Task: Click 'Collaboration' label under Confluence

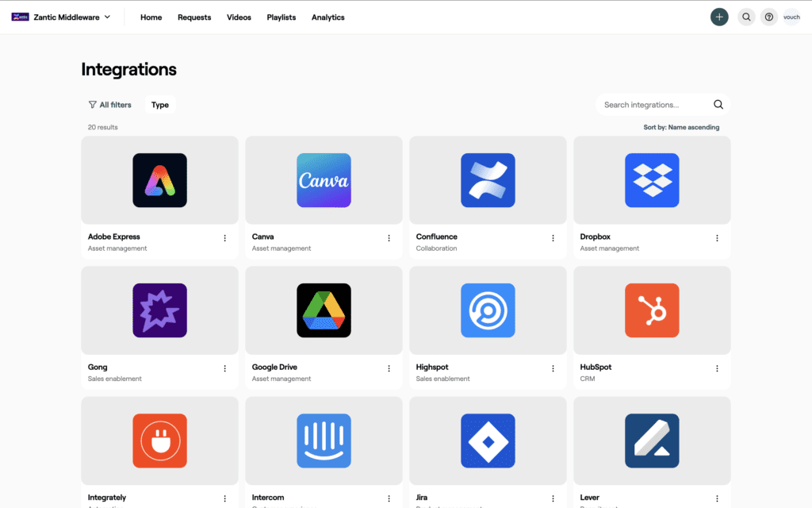Action: pyautogui.click(x=437, y=248)
